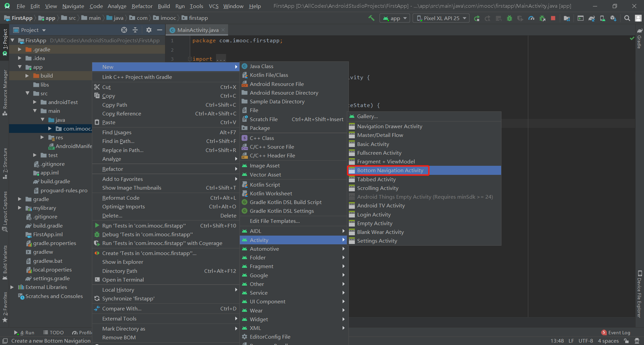Toggle the Device File Explorer tool window
The image size is (644, 345).
pyautogui.click(x=639, y=294)
